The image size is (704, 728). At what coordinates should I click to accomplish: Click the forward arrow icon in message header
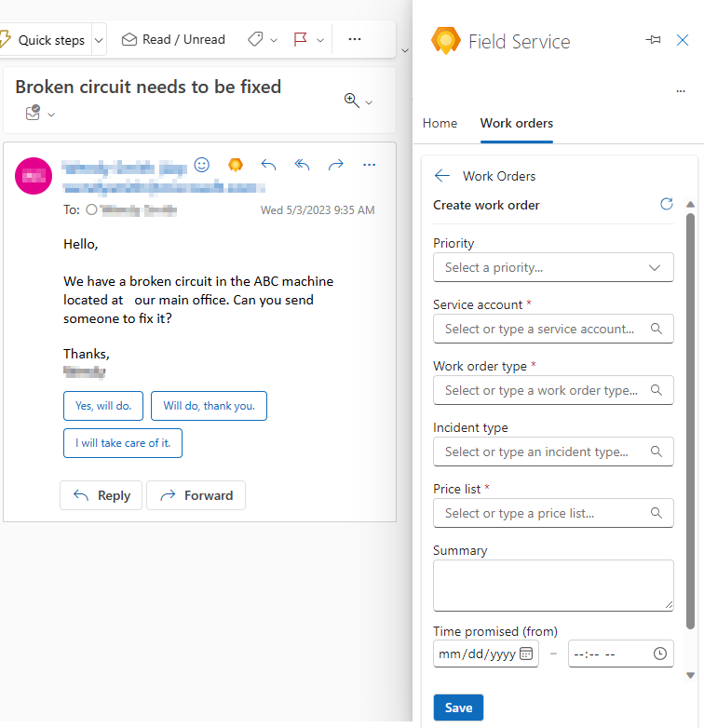[336, 165]
